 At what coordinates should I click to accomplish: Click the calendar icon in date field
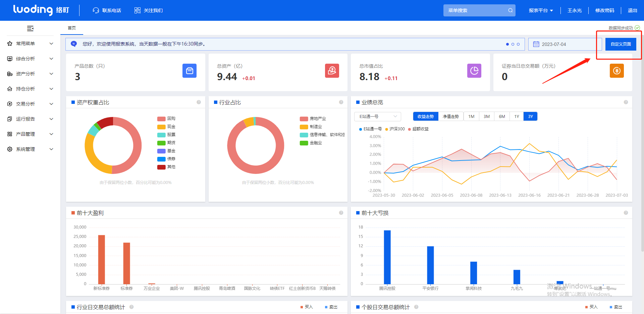[536, 44]
